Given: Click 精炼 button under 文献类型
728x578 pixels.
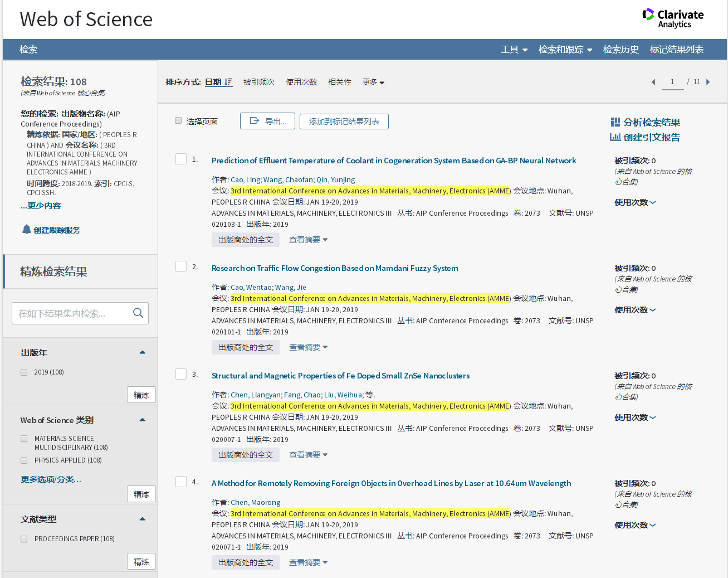Looking at the screenshot, I should (x=141, y=561).
